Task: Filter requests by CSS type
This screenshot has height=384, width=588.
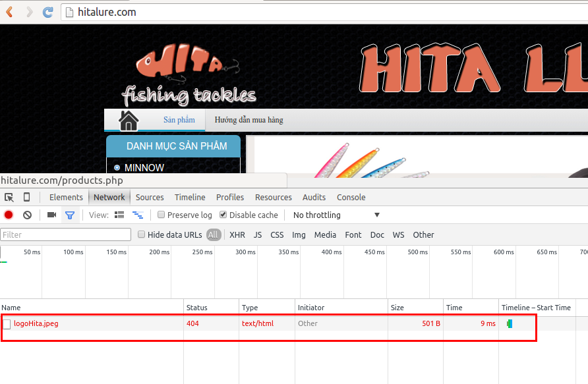Action: pyautogui.click(x=277, y=235)
